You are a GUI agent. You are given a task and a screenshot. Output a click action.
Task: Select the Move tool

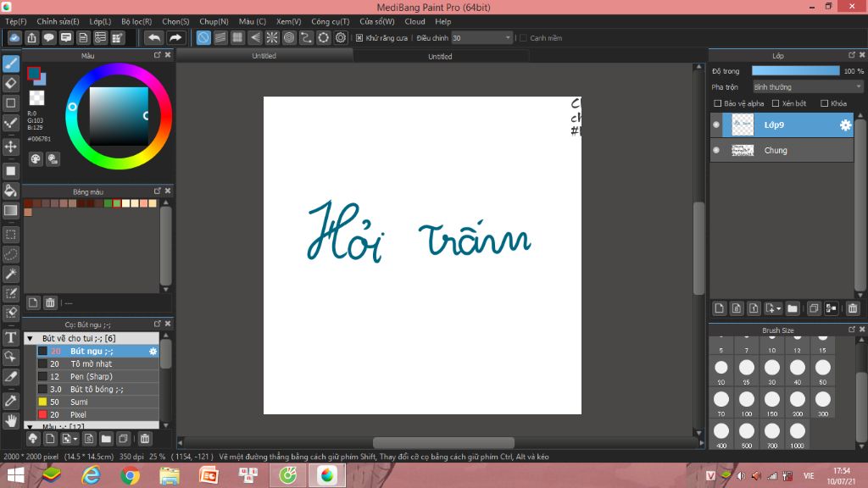[x=11, y=147]
